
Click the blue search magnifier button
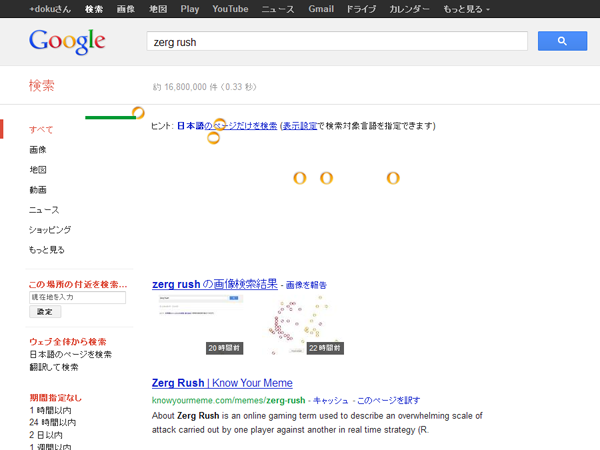562,41
